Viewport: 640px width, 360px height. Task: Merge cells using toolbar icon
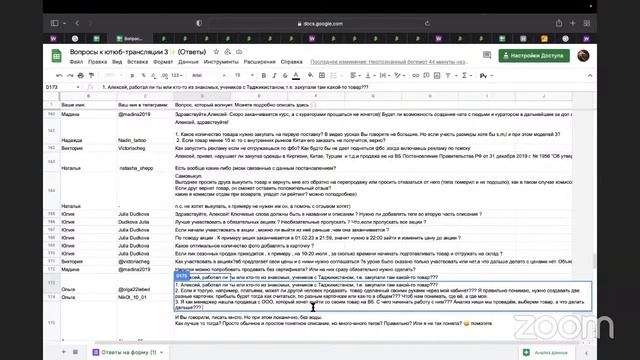(x=333, y=76)
